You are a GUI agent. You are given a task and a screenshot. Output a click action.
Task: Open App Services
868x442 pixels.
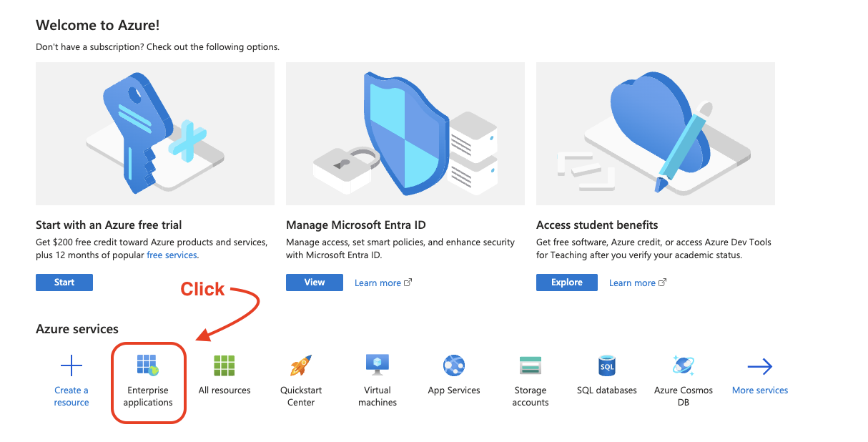coord(454,365)
